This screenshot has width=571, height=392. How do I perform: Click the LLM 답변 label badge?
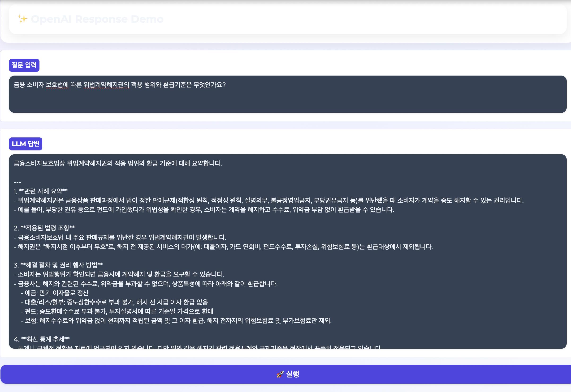(26, 144)
